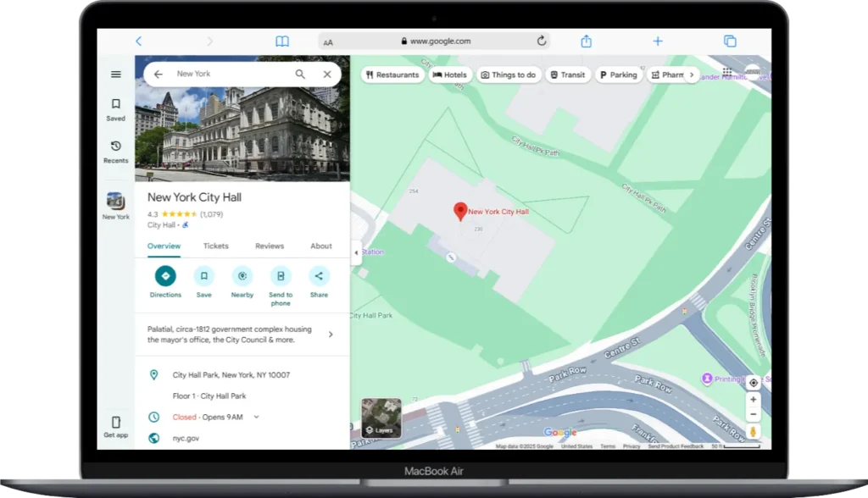Switch to the Reviews tab
Image resolution: width=868 pixels, height=498 pixels.
[x=269, y=246]
